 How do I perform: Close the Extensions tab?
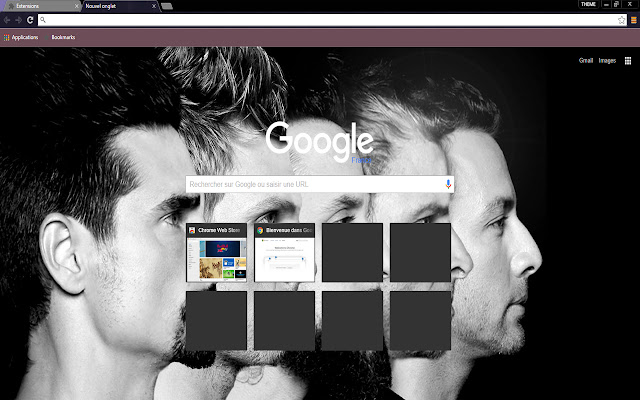76,6
